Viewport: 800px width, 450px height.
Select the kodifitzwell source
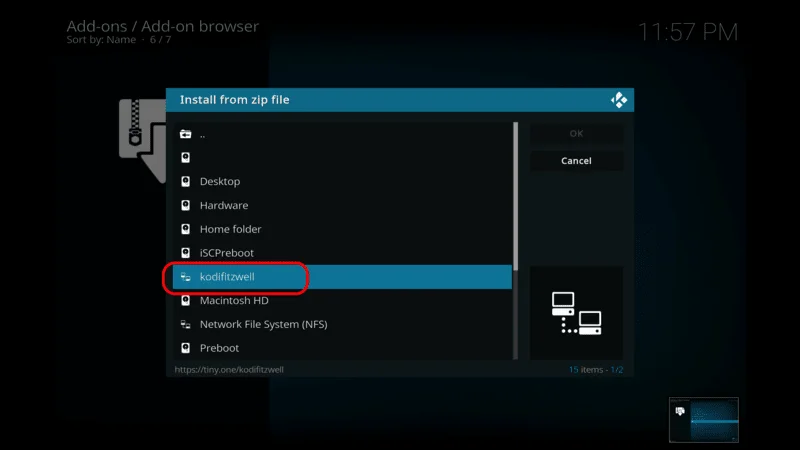click(342, 277)
